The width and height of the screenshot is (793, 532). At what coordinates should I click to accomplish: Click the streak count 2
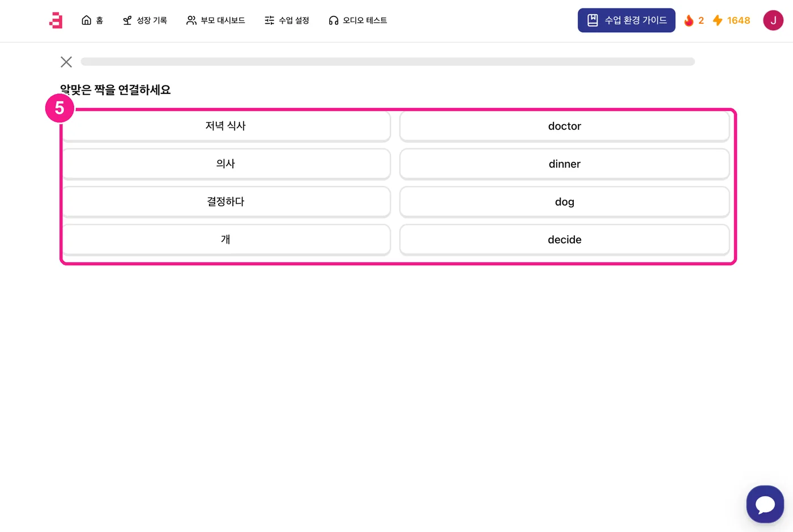701,20
